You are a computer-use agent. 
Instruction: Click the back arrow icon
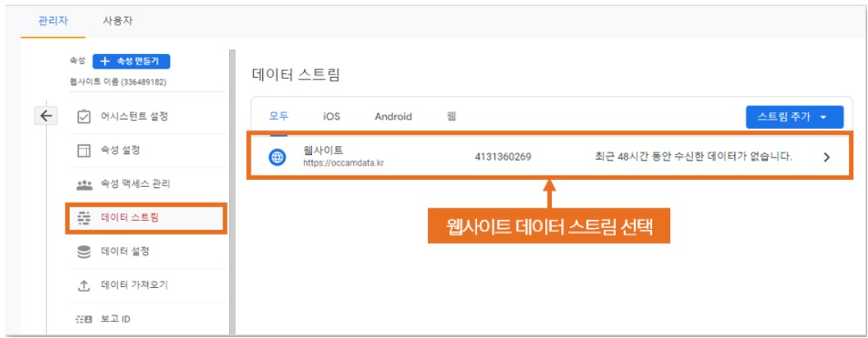46,116
